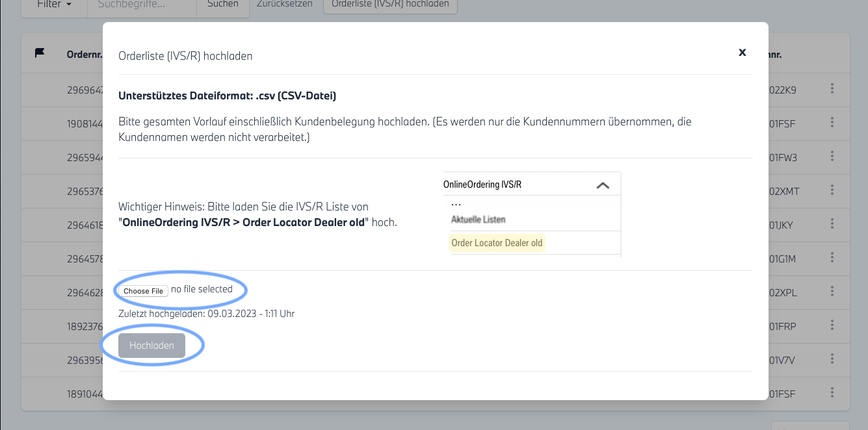
Task: Open the three-dot menu for row 022K9
Action: coord(832,89)
